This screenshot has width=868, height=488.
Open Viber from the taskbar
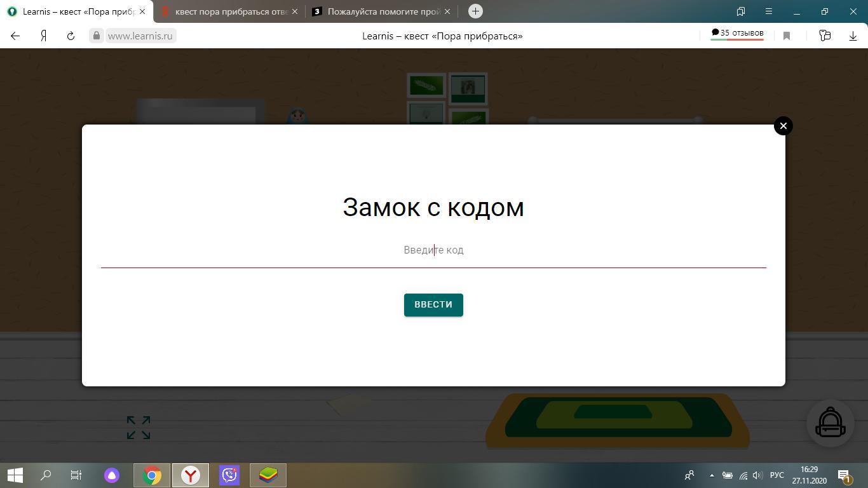pyautogui.click(x=229, y=475)
